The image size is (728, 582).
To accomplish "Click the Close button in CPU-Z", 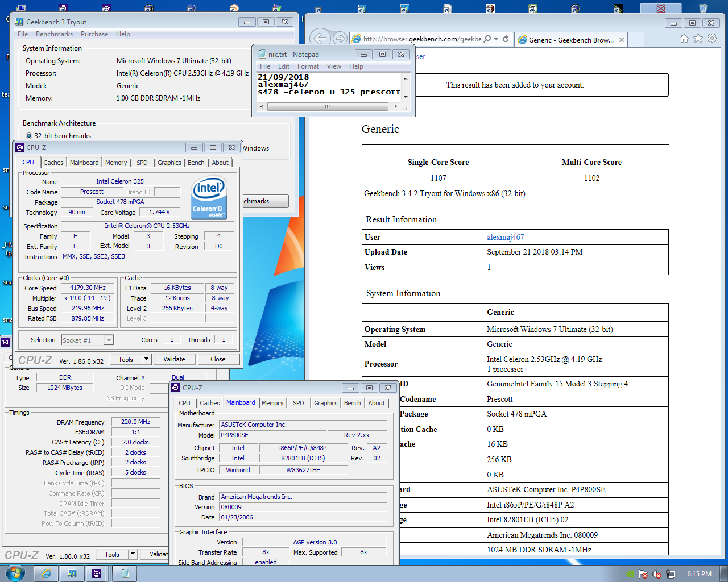I will 218,359.
